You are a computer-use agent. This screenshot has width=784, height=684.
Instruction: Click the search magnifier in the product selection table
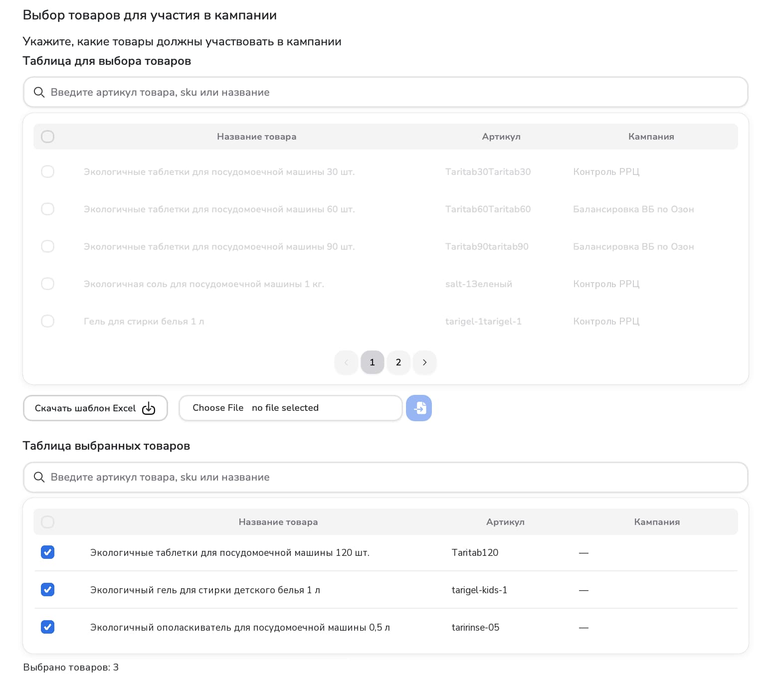click(39, 92)
